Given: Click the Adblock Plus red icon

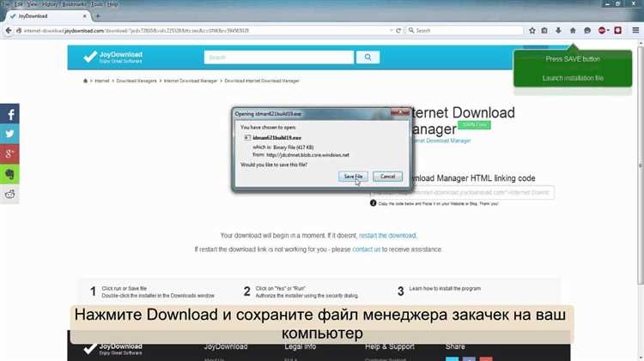Looking at the screenshot, I should point(602,31).
